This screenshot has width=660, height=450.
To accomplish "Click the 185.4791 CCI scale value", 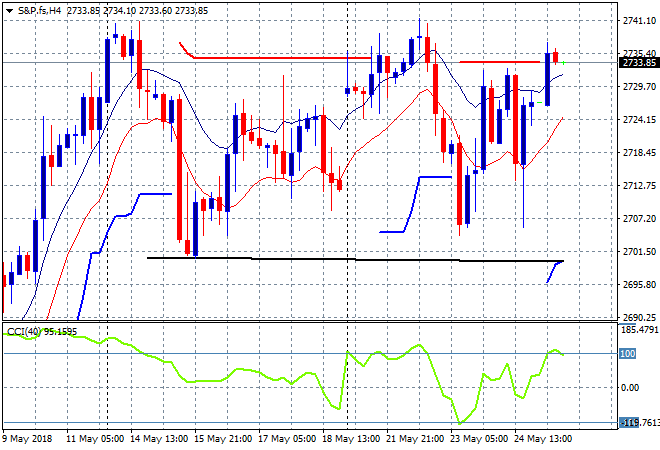I will tap(640, 329).
